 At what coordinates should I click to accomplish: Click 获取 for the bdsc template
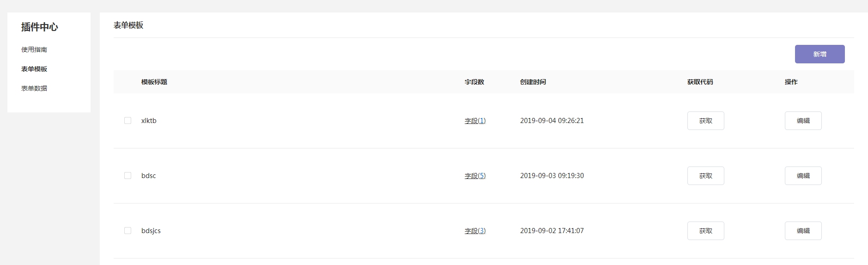[x=705, y=176]
